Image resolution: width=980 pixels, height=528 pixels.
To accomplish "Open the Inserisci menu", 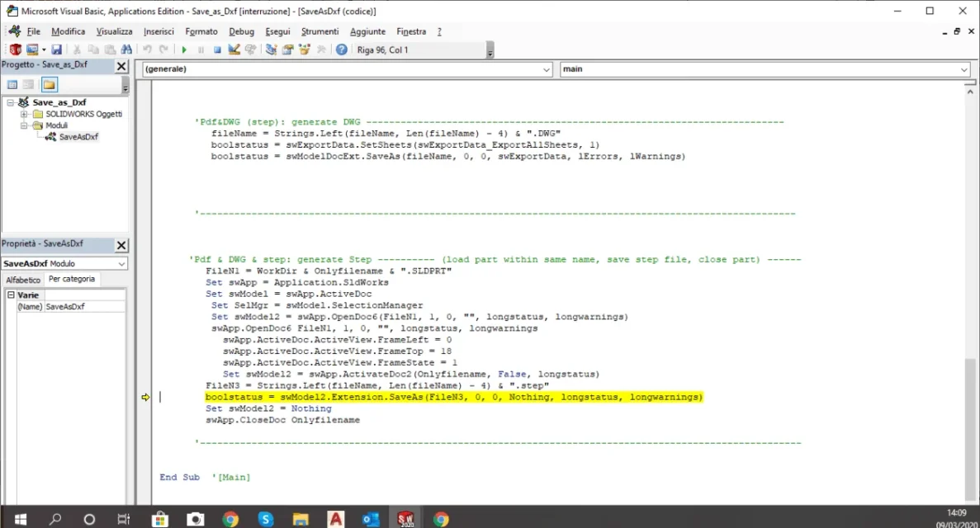I will tap(159, 31).
